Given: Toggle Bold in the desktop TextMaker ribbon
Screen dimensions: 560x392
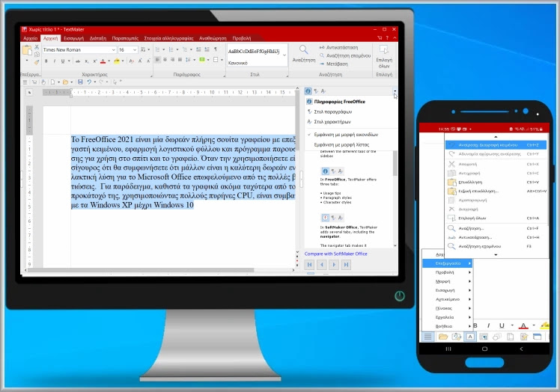Looking at the screenshot, I should coord(46,61).
